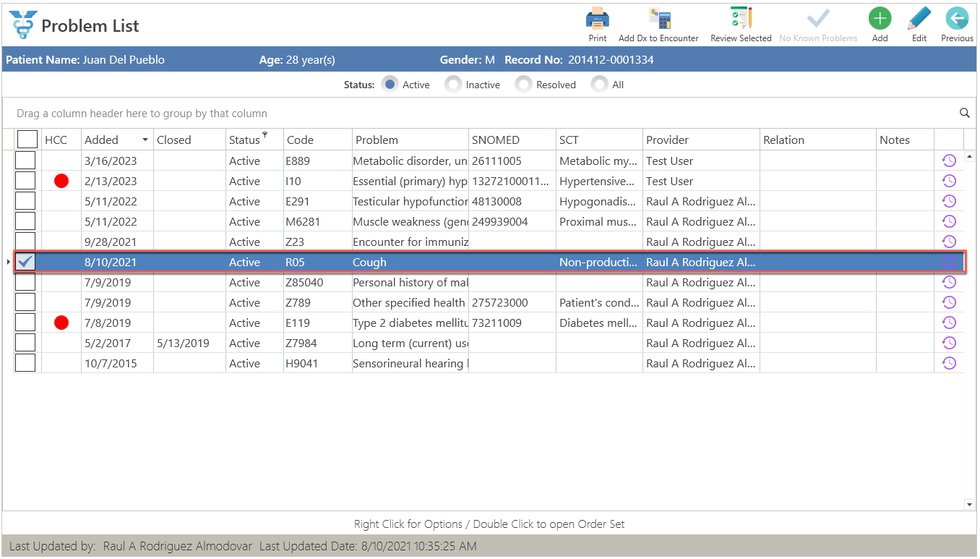Click the Essential (primary) hyp problem cell
This screenshot has height=559, width=980.
pos(411,181)
